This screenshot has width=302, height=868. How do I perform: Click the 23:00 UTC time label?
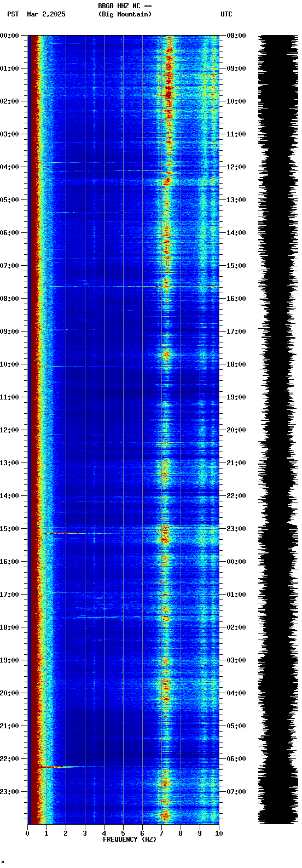coord(236,529)
